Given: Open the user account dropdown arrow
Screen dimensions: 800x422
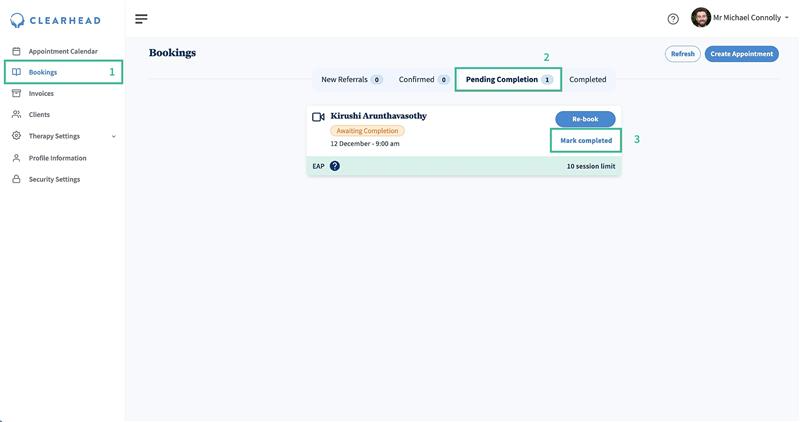Looking at the screenshot, I should pos(787,18).
